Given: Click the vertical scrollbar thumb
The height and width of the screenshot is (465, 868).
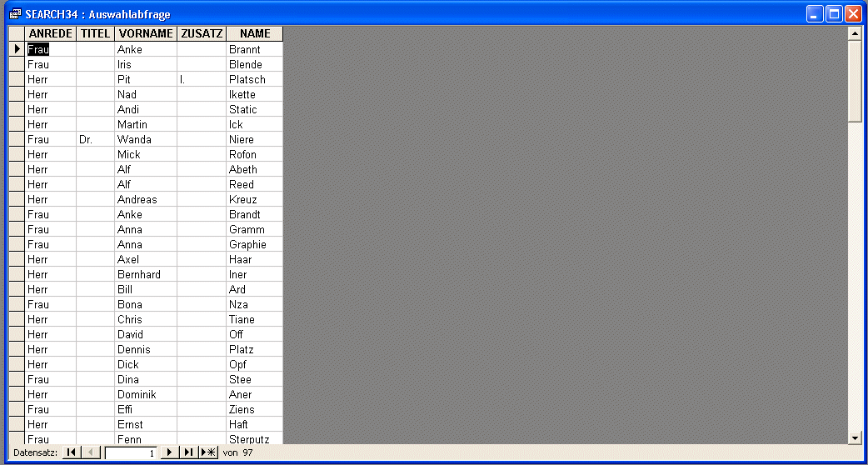Looking at the screenshot, I should [855, 80].
